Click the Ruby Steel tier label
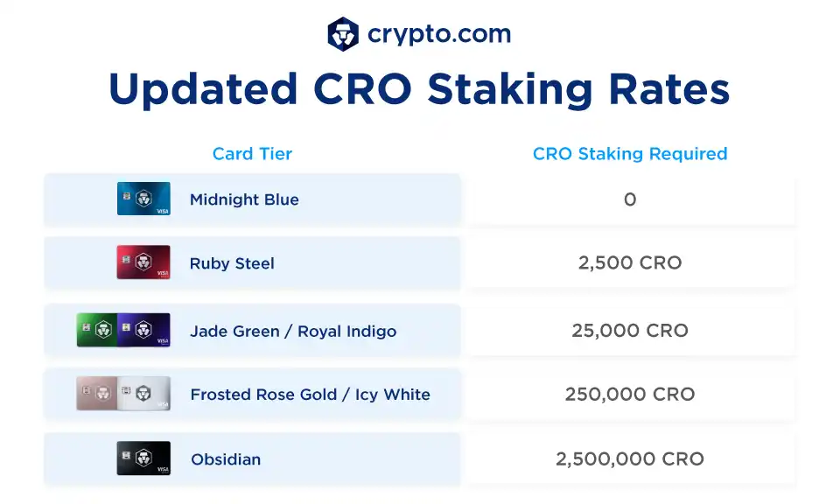The image size is (840, 504). click(232, 263)
